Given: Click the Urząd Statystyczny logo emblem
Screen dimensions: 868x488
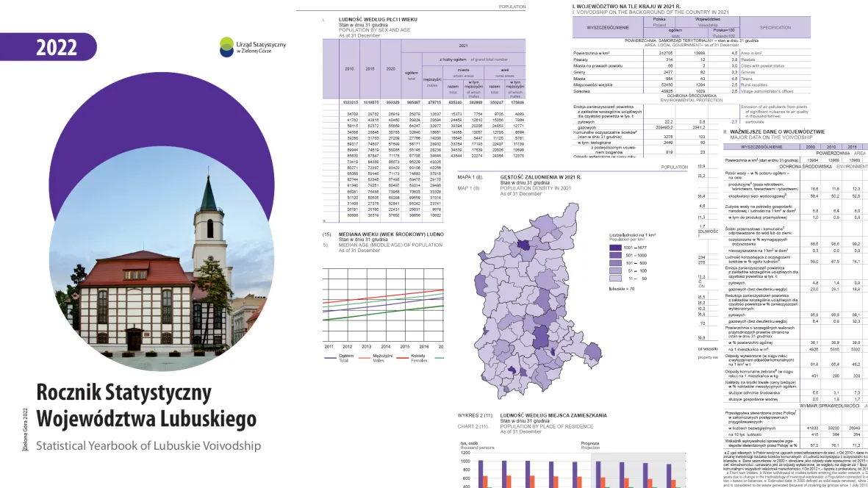Looking at the screenshot, I should [228, 48].
